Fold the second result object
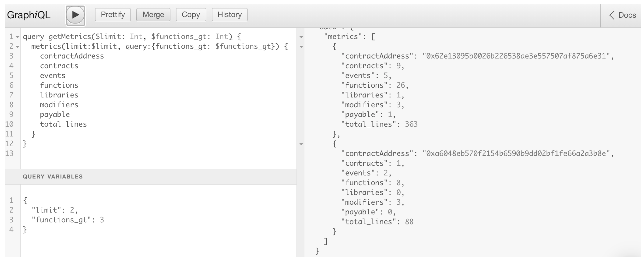Viewport: 644px width, 261px height. coord(301,144)
